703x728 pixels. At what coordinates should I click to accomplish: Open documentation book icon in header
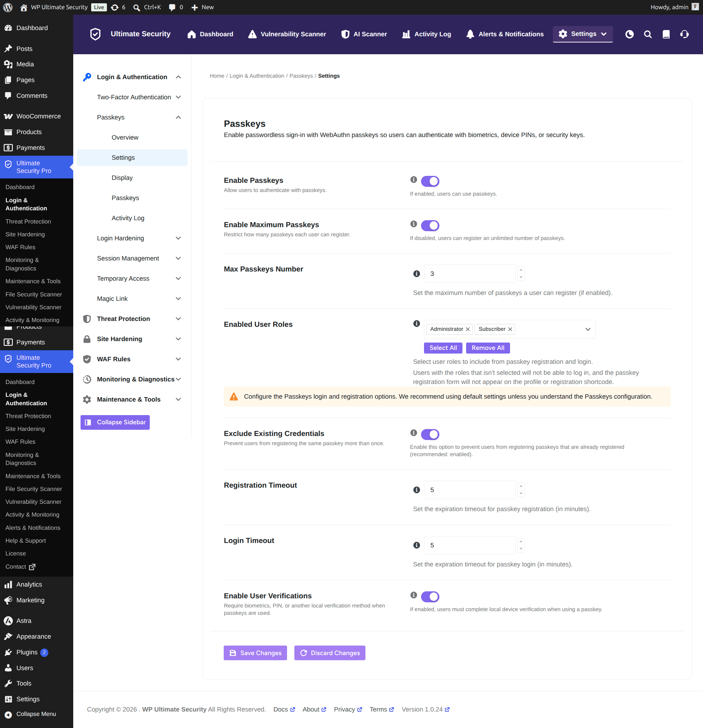click(x=666, y=34)
